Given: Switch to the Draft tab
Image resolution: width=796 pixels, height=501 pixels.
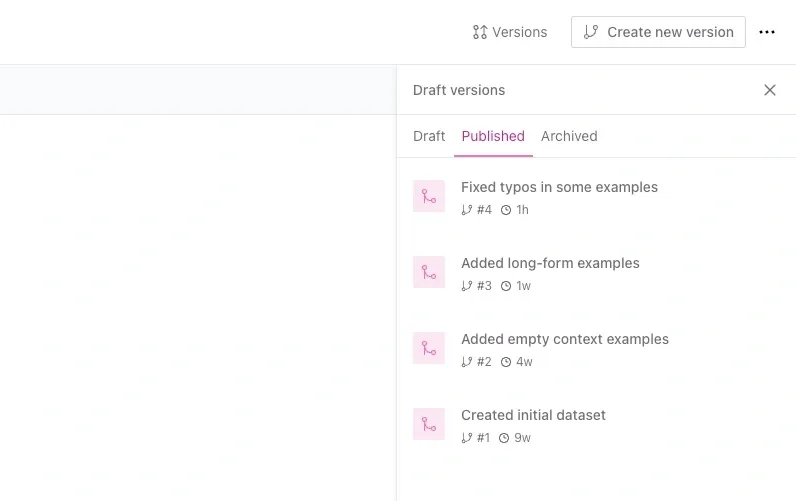Looking at the screenshot, I should [429, 136].
